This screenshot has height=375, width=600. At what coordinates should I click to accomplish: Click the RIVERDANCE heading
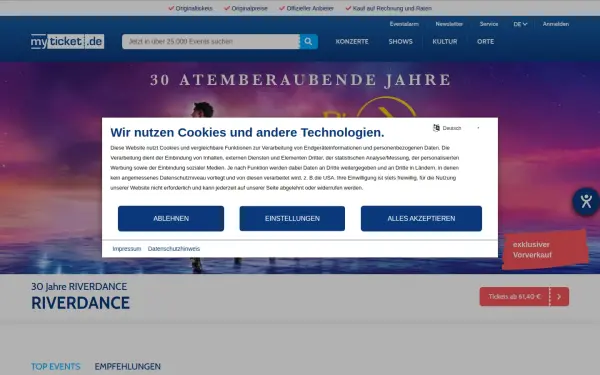[80, 303]
